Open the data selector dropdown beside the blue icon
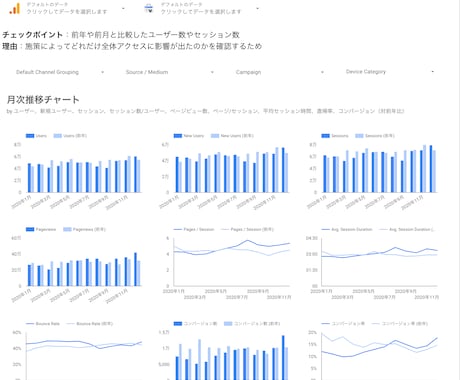The width and height of the screenshot is (460, 380). [x=257, y=8]
